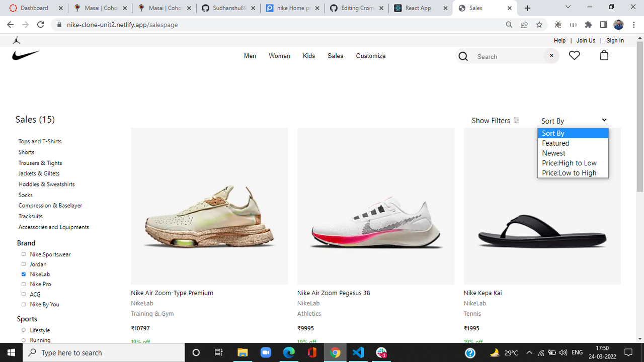Switch to the React App tab
644x362 pixels.
point(420,8)
